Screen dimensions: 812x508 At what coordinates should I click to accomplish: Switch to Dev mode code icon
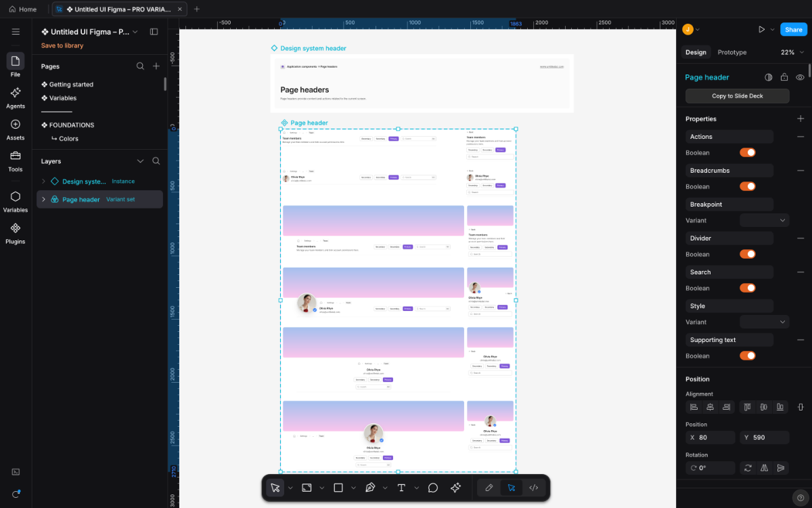click(533, 488)
